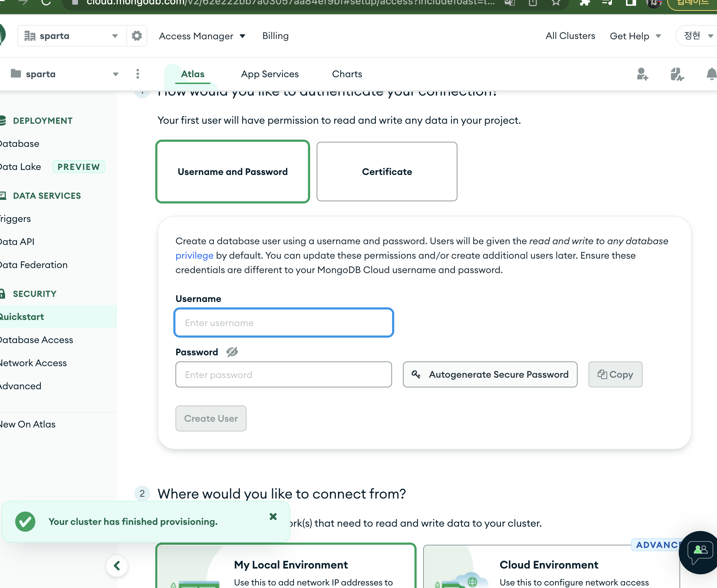Click the browser address bar URL
717x588 pixels.
tap(291, 3)
